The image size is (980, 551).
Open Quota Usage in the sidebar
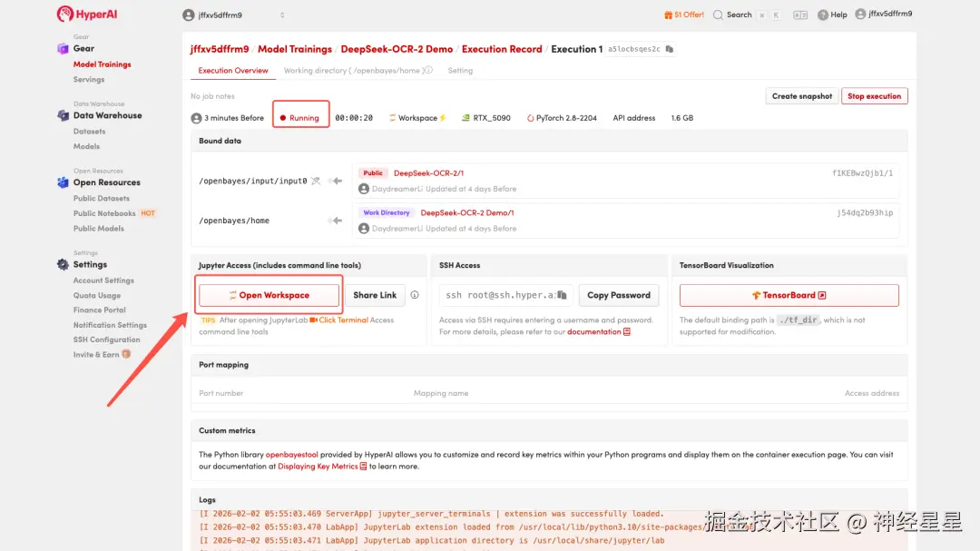tap(97, 295)
